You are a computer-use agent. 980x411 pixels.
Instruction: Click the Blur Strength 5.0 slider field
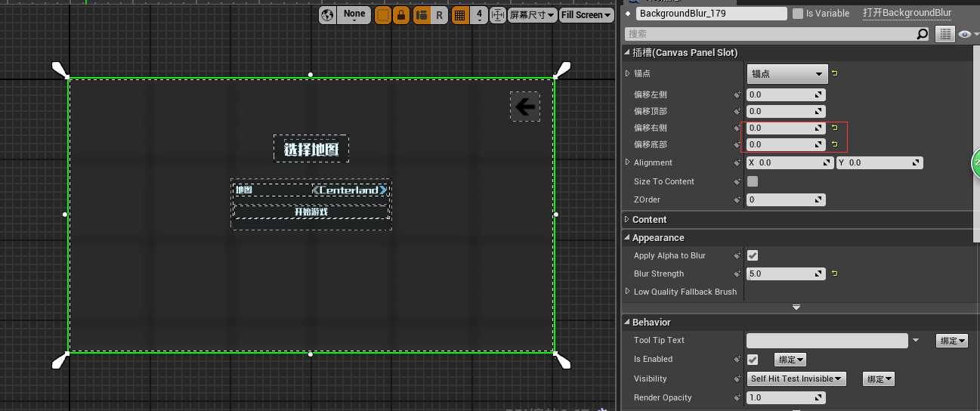coord(786,274)
